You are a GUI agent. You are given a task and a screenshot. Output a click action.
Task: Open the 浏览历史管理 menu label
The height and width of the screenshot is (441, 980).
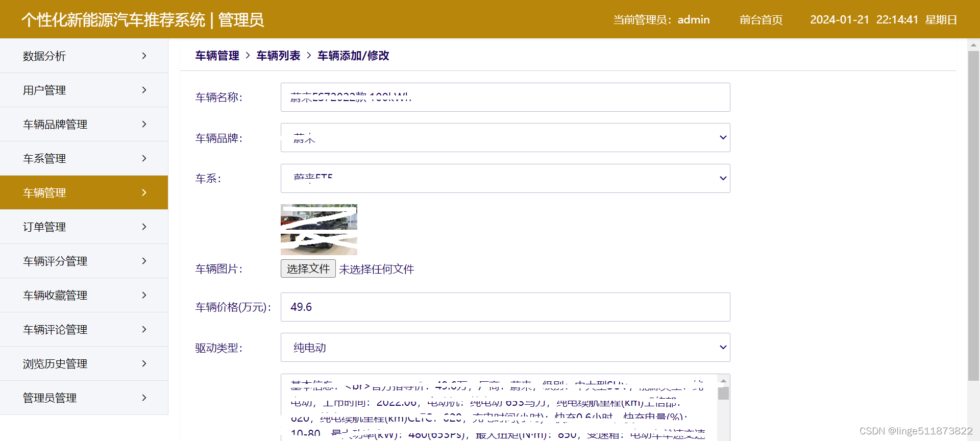55,364
